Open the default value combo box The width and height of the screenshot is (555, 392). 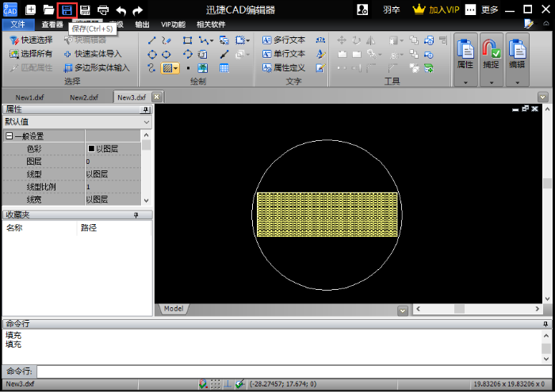coord(78,122)
